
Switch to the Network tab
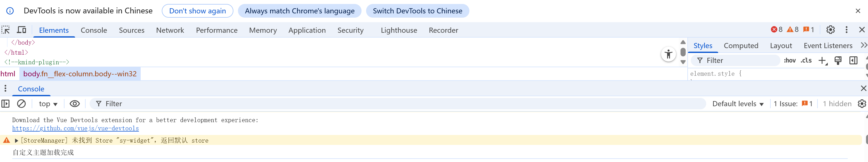(x=170, y=30)
